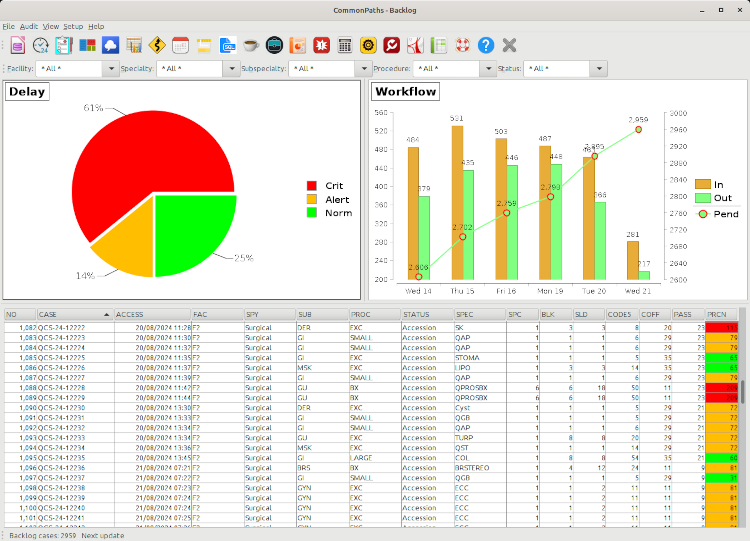
Task: Open the Subspecialty filter dropdown
Action: pyautogui.click(x=362, y=69)
